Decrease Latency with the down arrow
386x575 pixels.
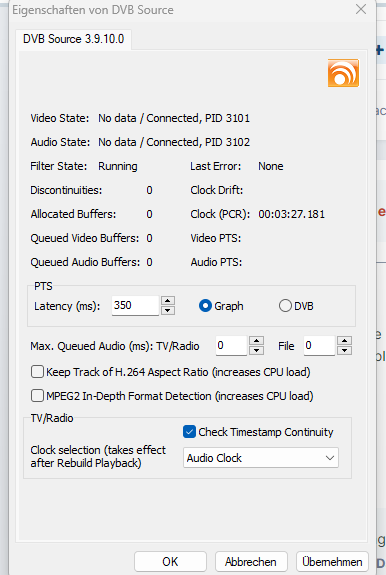[x=168, y=310]
